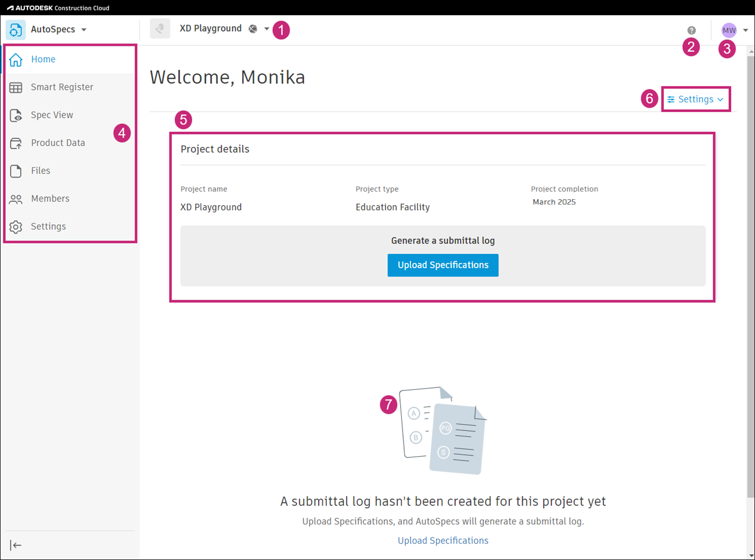The image size is (755, 560).
Task: Click the "Welcome, Monika" heading
Action: (227, 77)
